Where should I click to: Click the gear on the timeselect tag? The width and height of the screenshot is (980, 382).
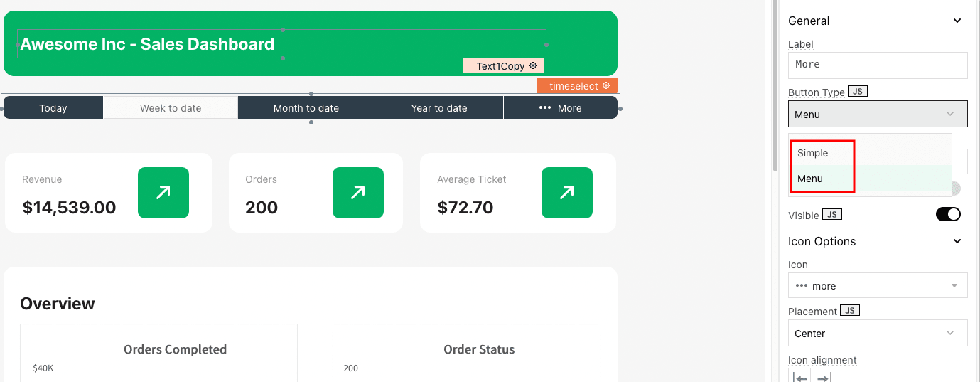[606, 85]
